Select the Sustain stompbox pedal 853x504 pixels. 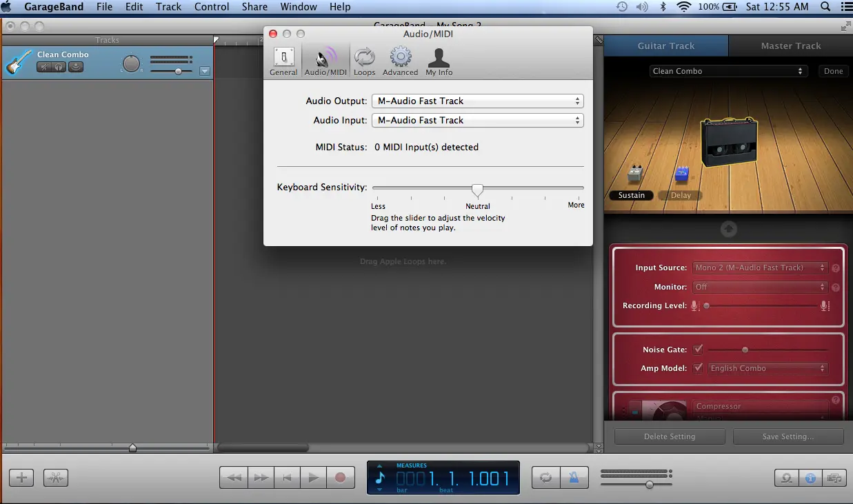point(636,174)
